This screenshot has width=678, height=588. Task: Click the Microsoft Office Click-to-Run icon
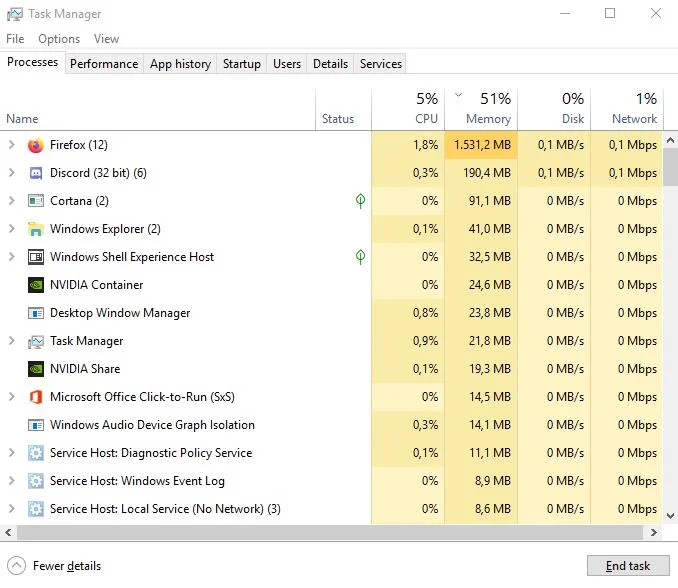click(x=35, y=397)
